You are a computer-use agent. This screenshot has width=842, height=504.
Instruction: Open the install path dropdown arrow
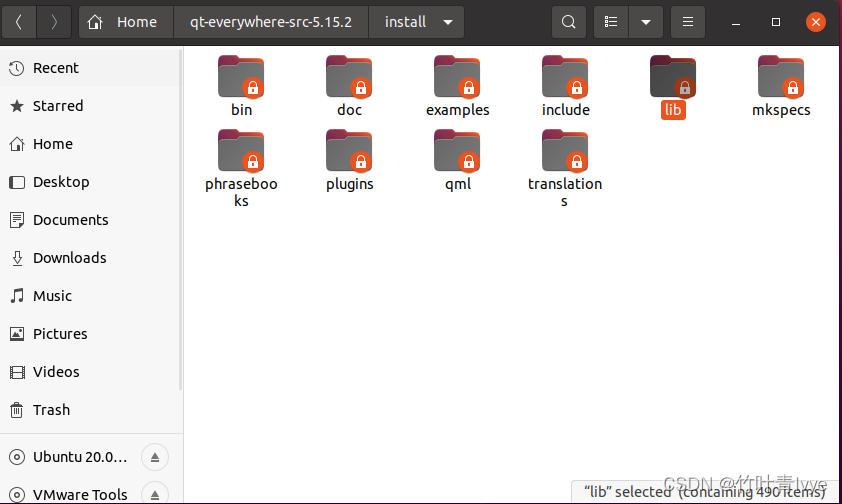[448, 23]
